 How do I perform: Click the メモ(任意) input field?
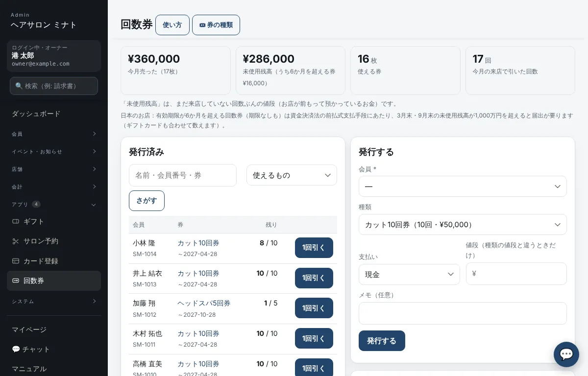[x=463, y=313]
